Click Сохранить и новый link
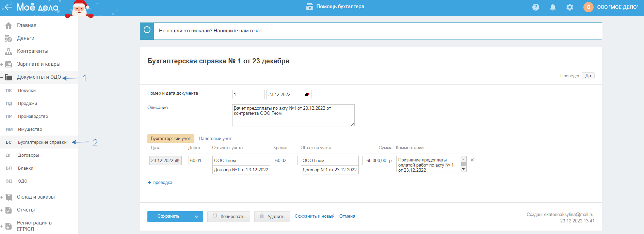This screenshot has height=234, width=644. [315, 216]
